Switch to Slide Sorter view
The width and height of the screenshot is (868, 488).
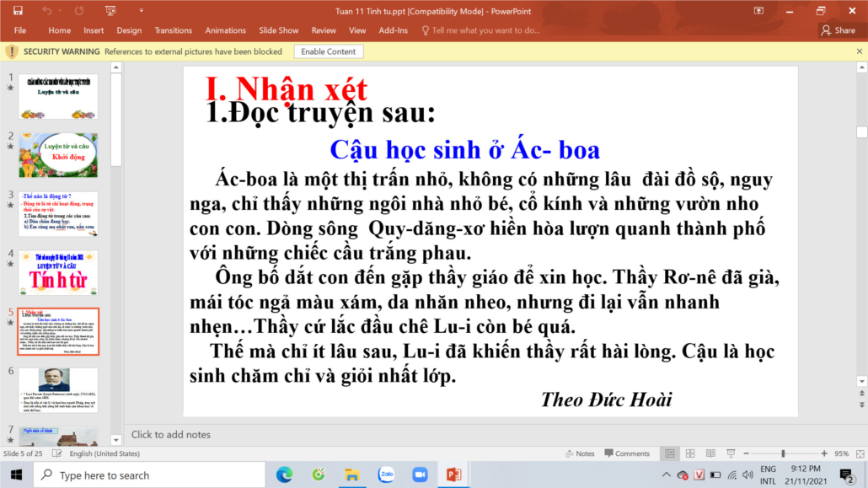(689, 453)
